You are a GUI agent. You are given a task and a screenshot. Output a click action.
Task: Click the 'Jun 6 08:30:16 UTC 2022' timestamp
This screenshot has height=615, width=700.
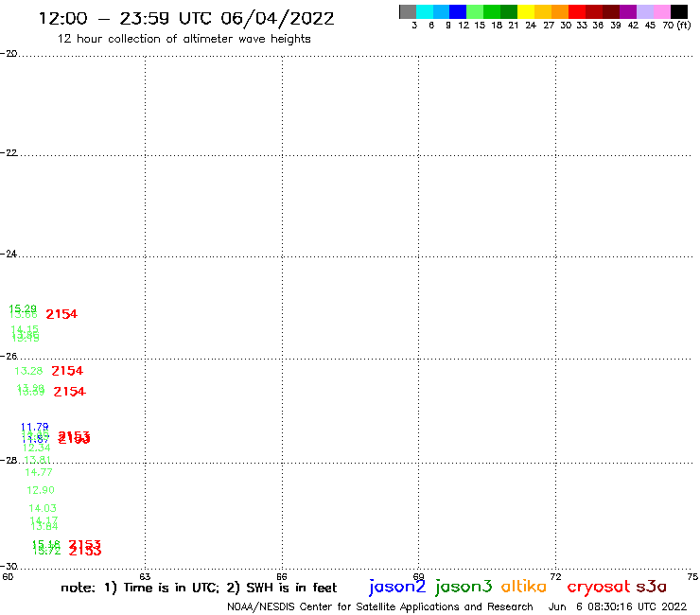[618, 606]
